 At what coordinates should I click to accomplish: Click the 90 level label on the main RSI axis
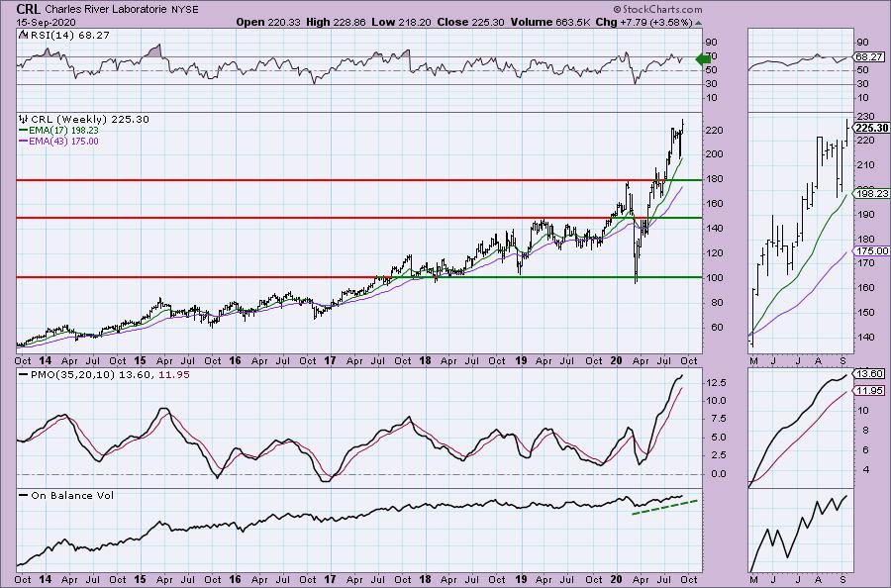(x=712, y=42)
